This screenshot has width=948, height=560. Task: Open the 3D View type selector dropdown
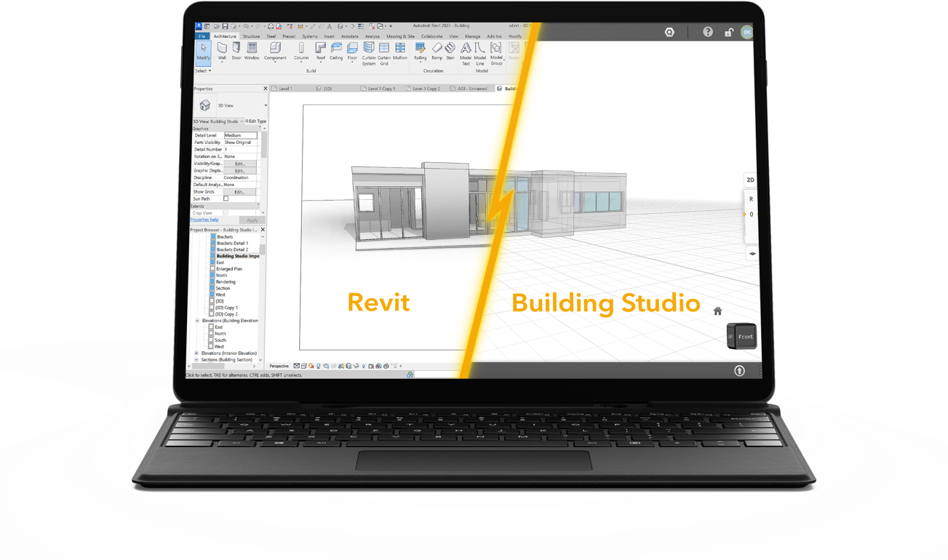click(266, 105)
